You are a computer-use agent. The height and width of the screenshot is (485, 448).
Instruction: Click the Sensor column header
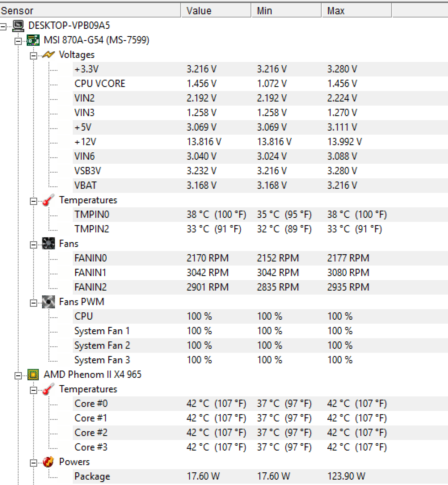tap(90, 11)
